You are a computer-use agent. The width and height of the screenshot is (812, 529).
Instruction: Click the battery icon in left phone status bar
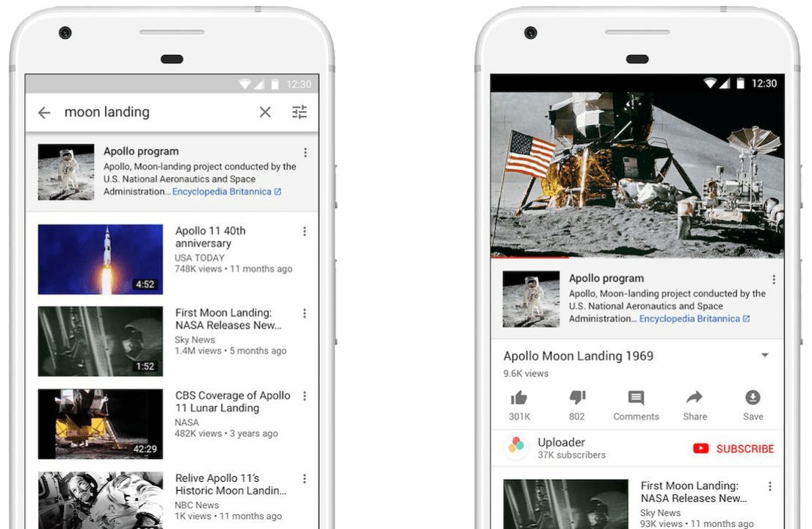coord(275,84)
